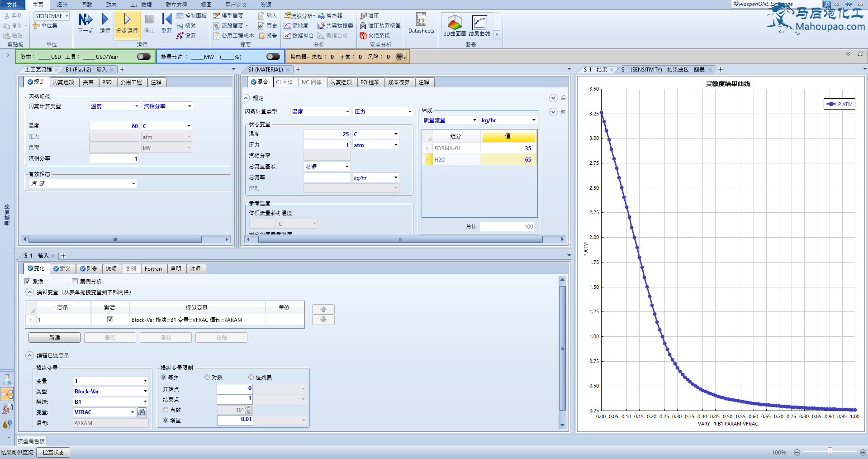Toggle the economics 资本 cost switch
868x459 pixels.
click(144, 57)
